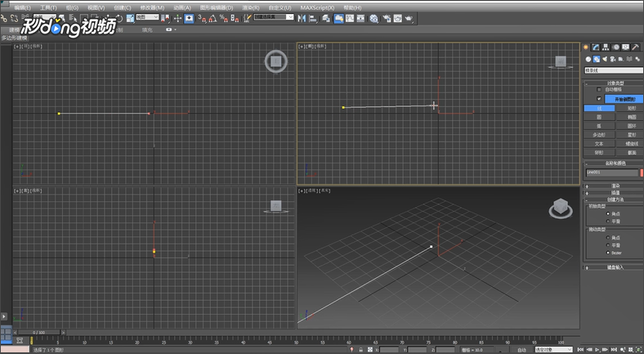
Task: Click the Unlink selection icon
Action: pyautogui.click(x=15, y=18)
